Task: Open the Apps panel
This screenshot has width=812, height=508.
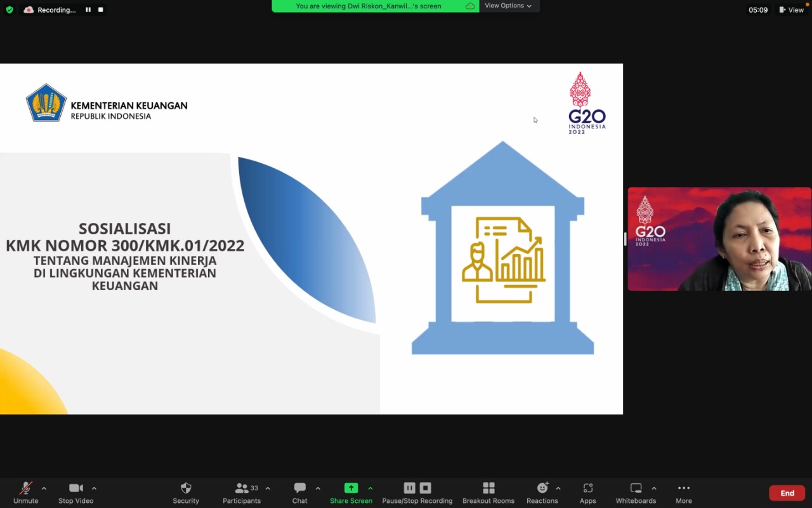Action: (x=587, y=488)
